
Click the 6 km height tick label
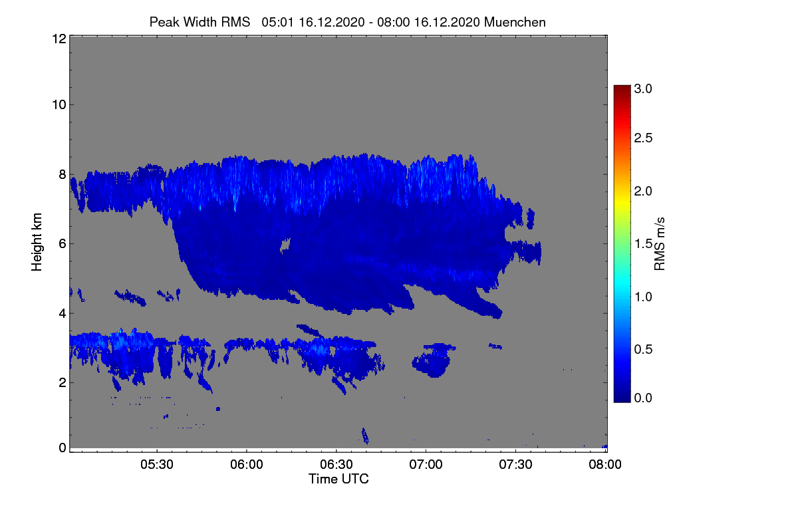[x=61, y=243]
